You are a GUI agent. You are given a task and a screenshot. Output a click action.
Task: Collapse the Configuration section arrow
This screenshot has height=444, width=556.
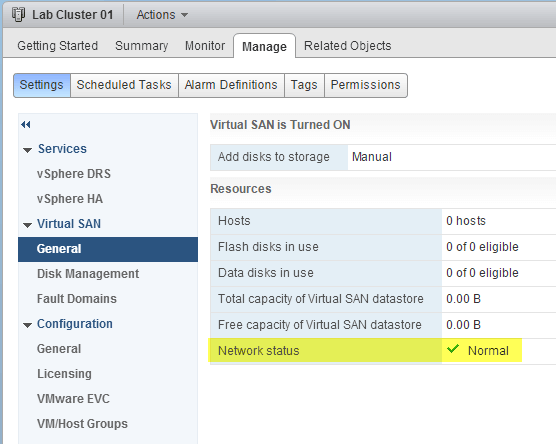point(27,325)
